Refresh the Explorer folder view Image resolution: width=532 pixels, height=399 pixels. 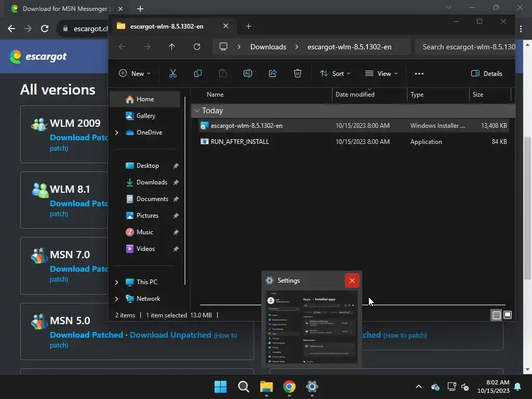tap(197, 47)
